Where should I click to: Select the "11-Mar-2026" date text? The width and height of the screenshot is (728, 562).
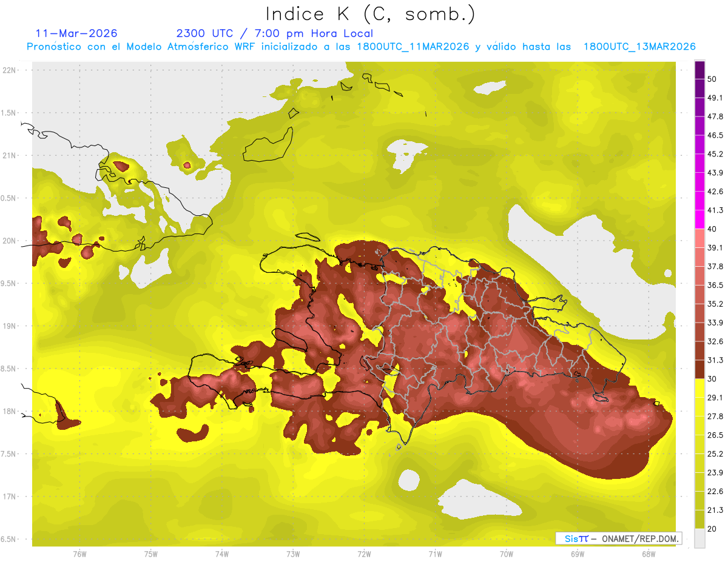[76, 33]
